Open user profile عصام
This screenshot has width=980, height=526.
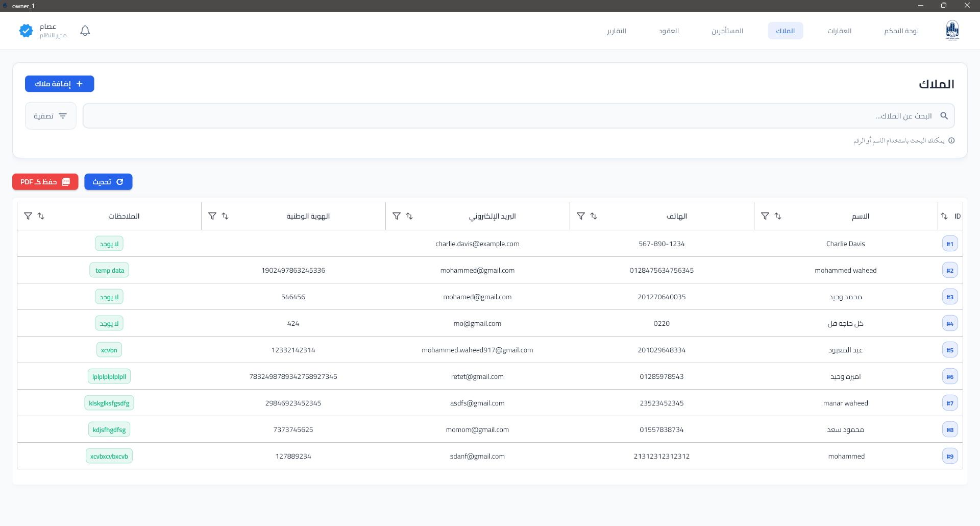[x=53, y=31]
